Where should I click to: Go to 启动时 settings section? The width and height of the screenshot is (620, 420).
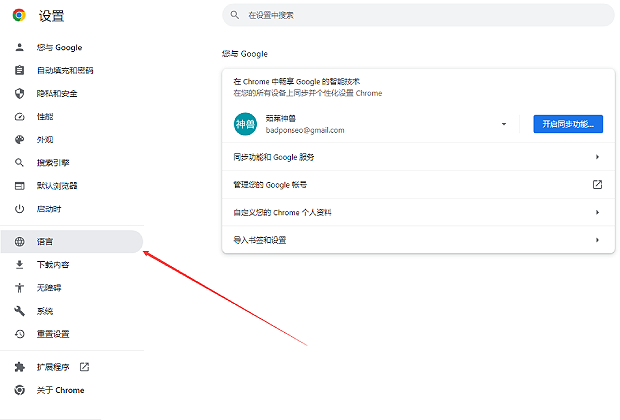point(49,209)
